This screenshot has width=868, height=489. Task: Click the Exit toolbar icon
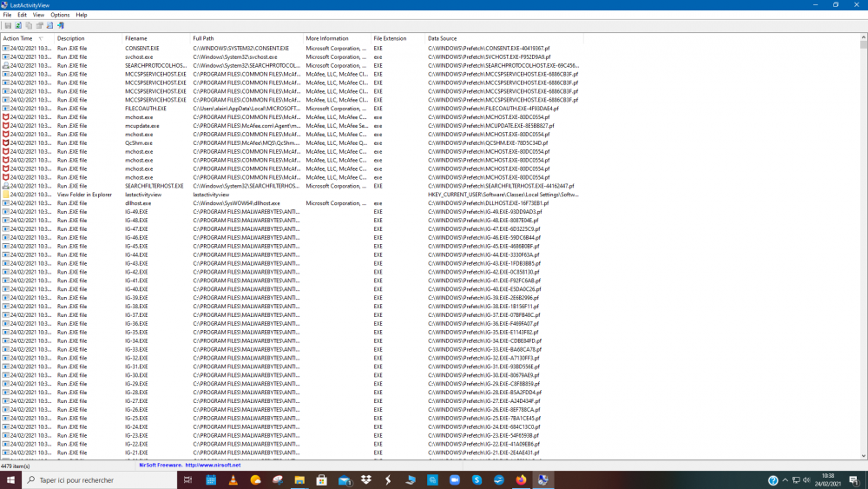[x=61, y=25]
